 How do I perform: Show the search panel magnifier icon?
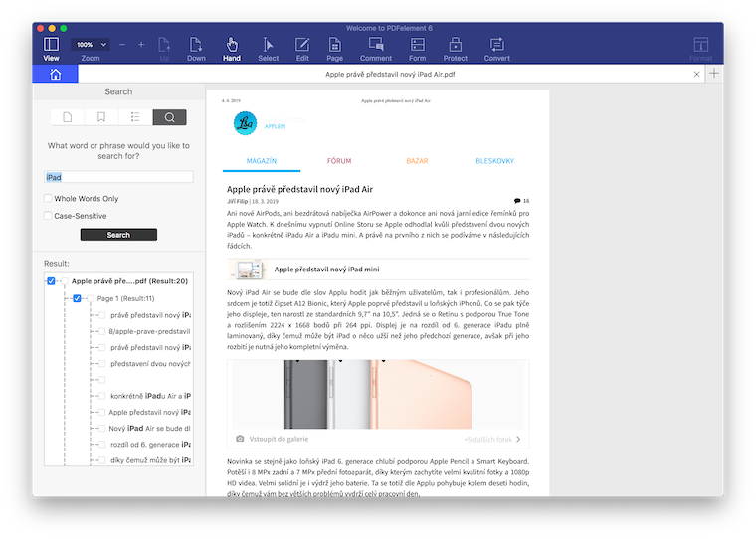pos(170,117)
